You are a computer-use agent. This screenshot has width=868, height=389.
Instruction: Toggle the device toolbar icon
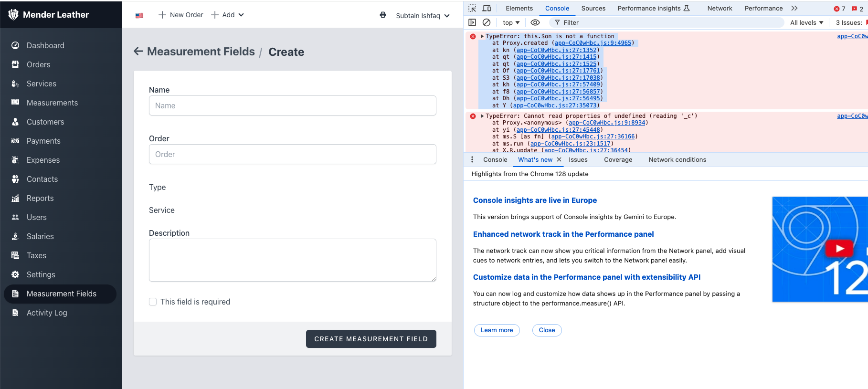(x=487, y=8)
